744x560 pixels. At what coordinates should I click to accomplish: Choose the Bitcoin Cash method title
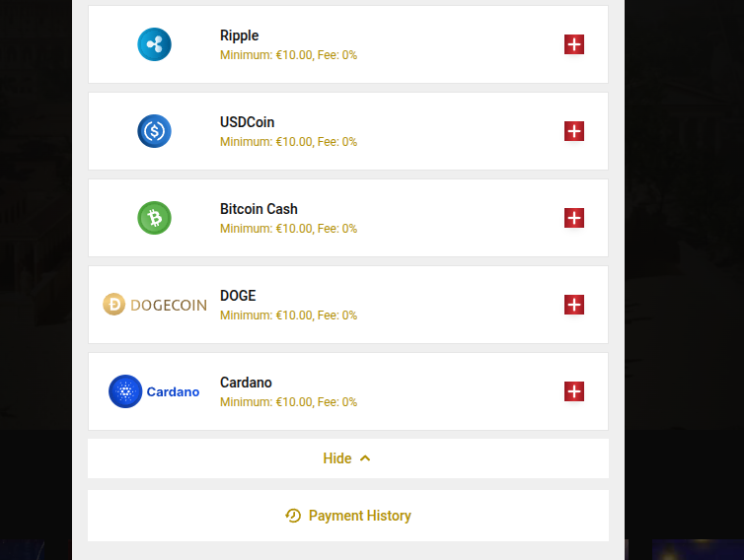click(259, 209)
